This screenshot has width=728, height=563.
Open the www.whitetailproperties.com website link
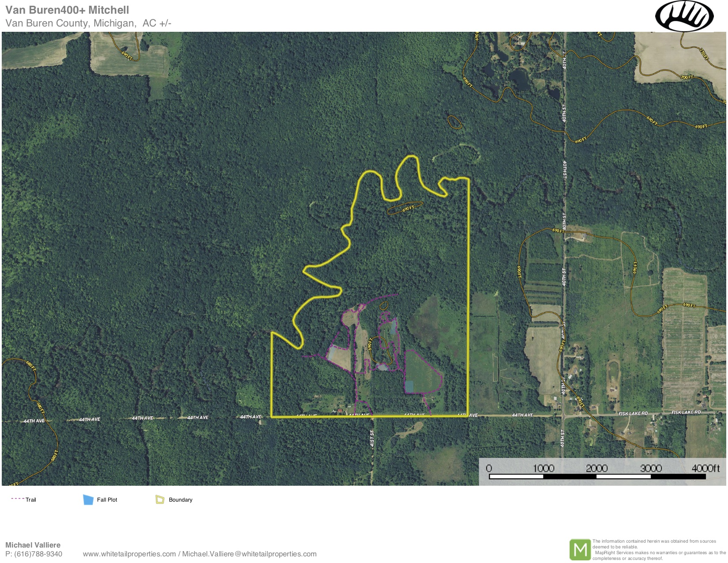click(x=129, y=554)
